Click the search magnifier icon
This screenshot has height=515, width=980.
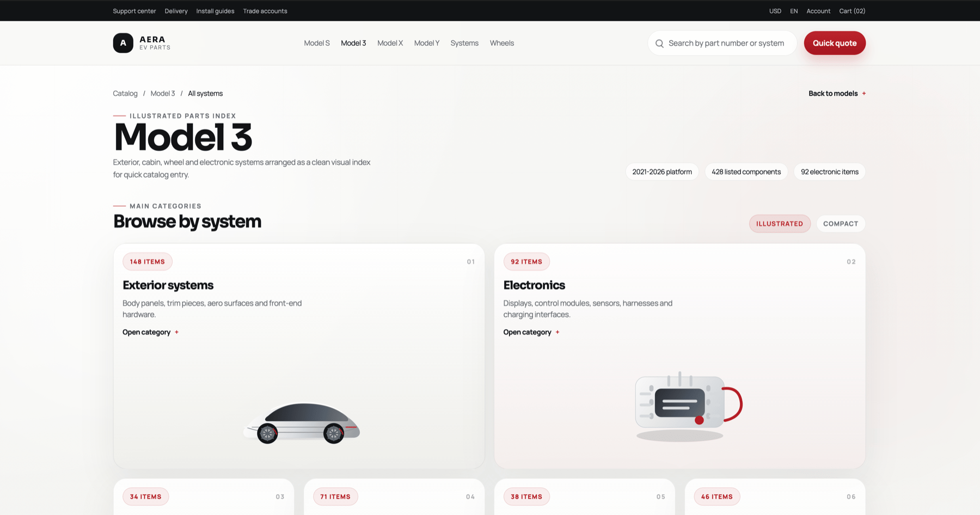pos(659,44)
